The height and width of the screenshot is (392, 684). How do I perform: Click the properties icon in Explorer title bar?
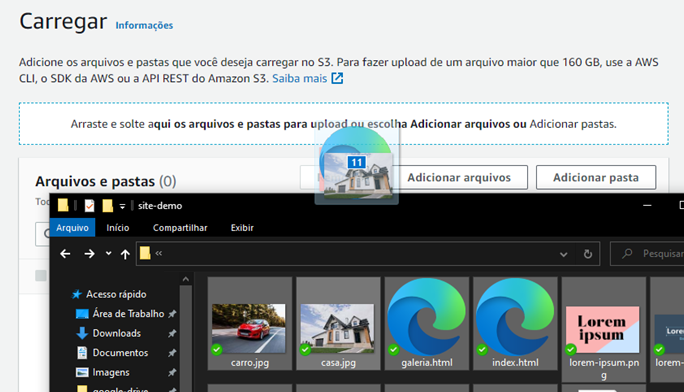[89, 205]
